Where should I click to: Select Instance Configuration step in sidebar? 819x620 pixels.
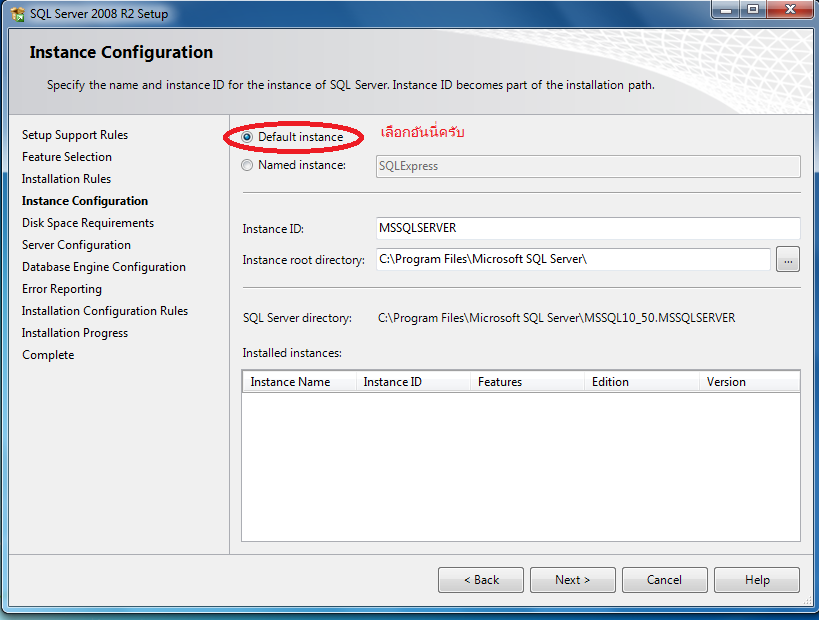tap(85, 201)
